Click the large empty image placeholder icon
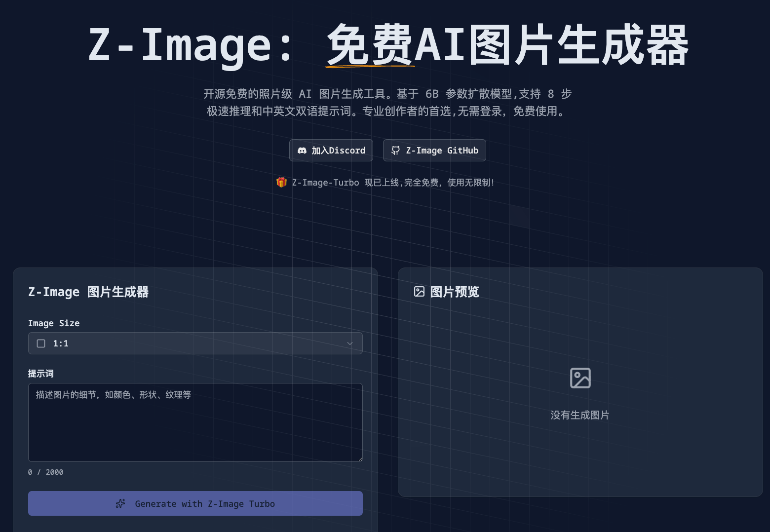770x532 pixels. (580, 378)
